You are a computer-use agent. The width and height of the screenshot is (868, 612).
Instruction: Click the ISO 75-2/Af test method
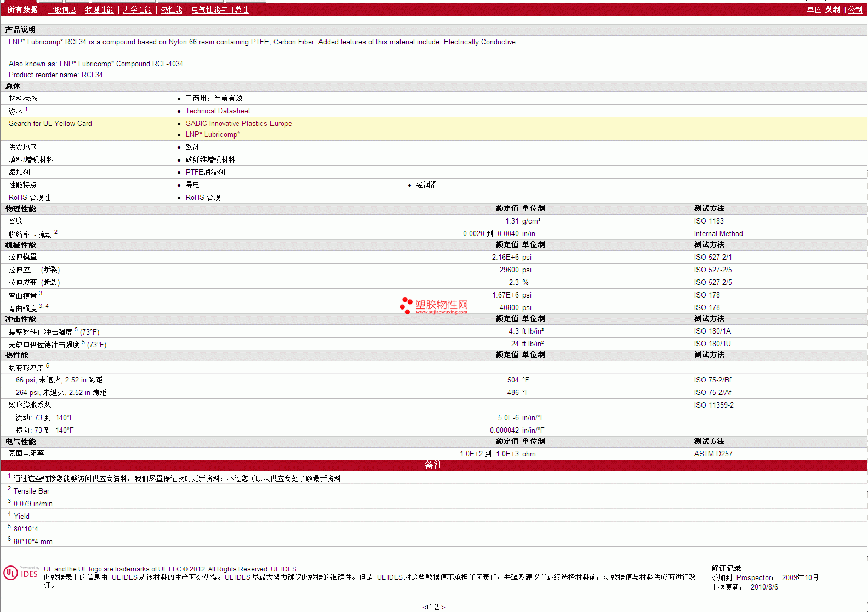coord(712,393)
